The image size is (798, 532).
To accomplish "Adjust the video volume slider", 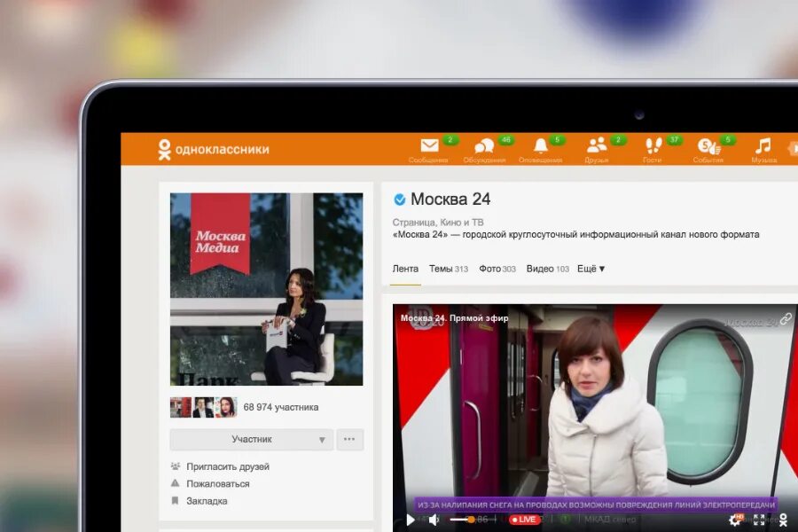I will (x=462, y=520).
